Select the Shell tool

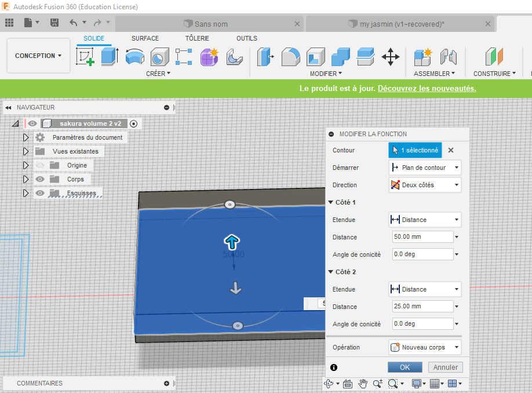pos(315,57)
